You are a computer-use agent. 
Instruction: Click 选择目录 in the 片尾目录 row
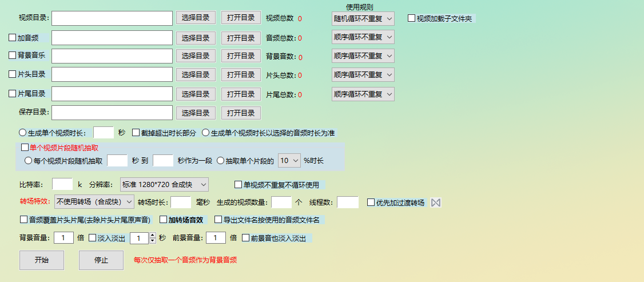196,94
